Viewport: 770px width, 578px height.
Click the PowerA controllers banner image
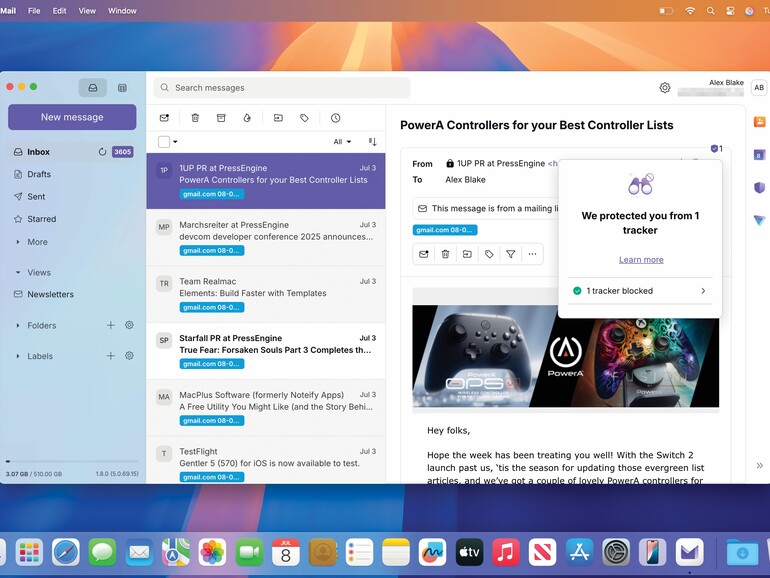pos(566,356)
